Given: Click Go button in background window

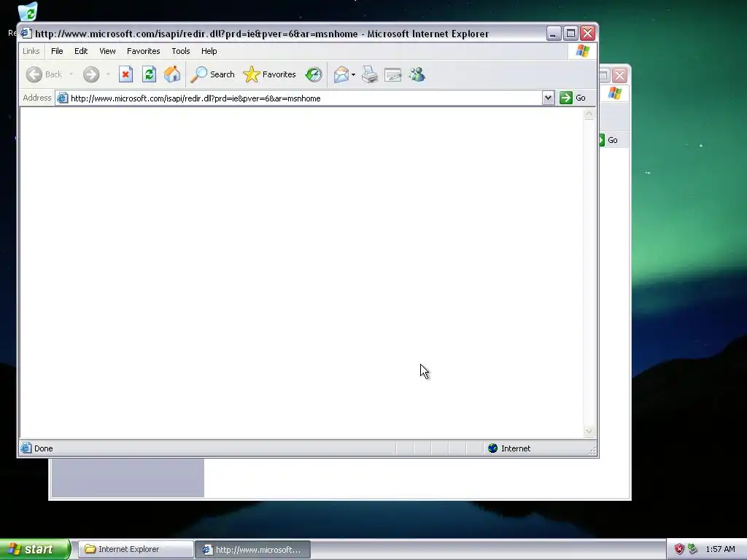Looking at the screenshot, I should (608, 140).
